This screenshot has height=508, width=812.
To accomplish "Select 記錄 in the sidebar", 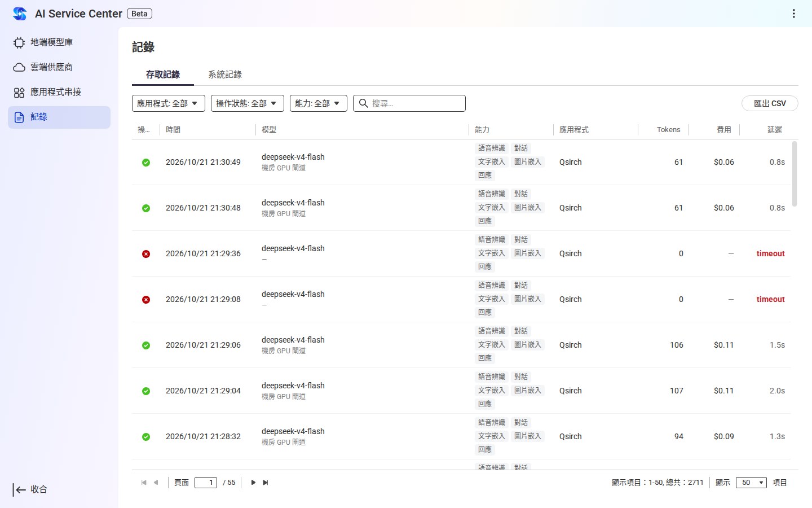I will [x=59, y=117].
